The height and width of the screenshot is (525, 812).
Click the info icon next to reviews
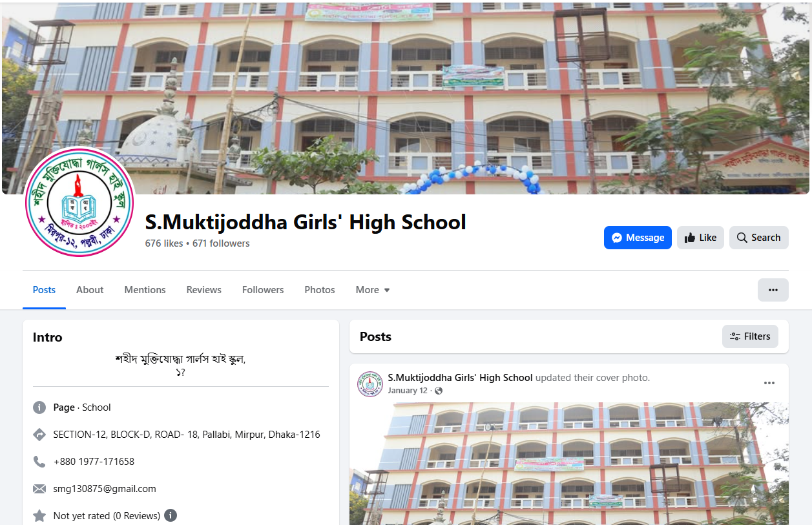pyautogui.click(x=171, y=515)
